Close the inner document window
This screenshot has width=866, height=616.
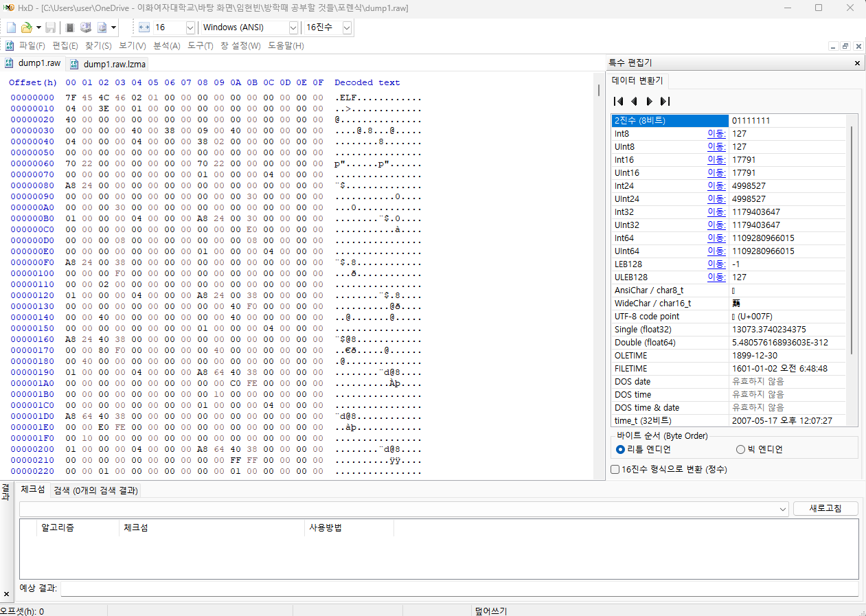(858, 46)
